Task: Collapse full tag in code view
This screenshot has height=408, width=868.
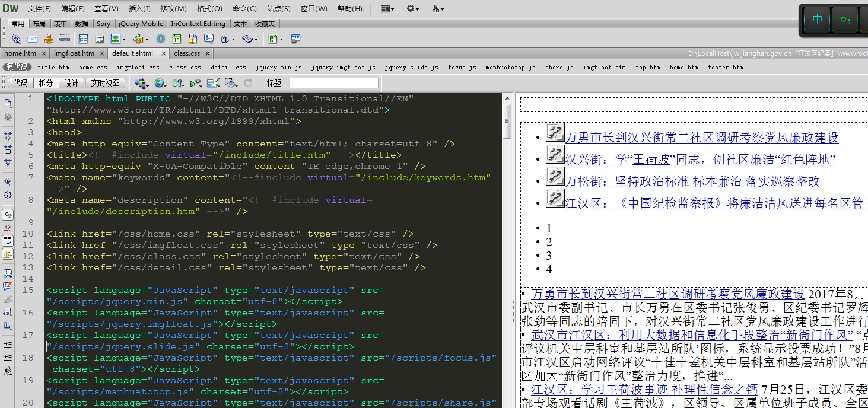Action: pyautogui.click(x=8, y=136)
